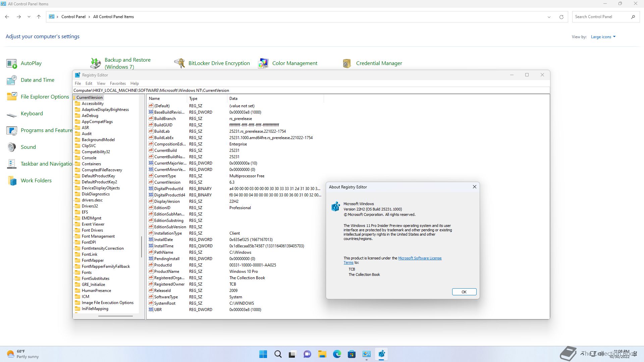The image size is (644, 362).
Task: Open Task View on the taskbar
Action: [292, 354]
